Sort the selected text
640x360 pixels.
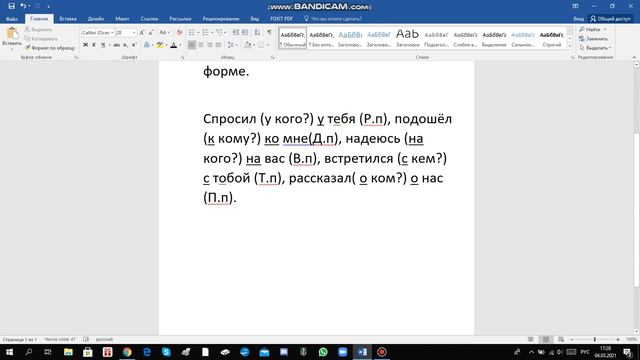pos(257,32)
